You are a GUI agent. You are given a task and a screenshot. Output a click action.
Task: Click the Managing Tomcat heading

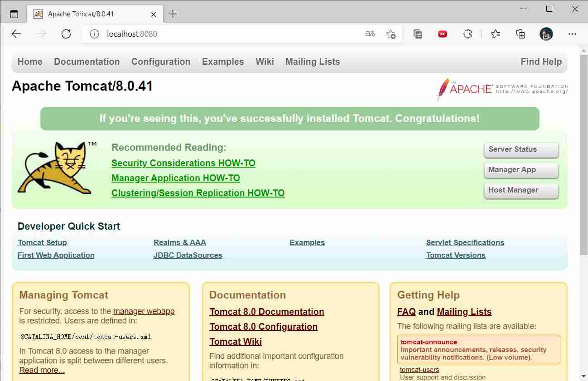pos(64,295)
